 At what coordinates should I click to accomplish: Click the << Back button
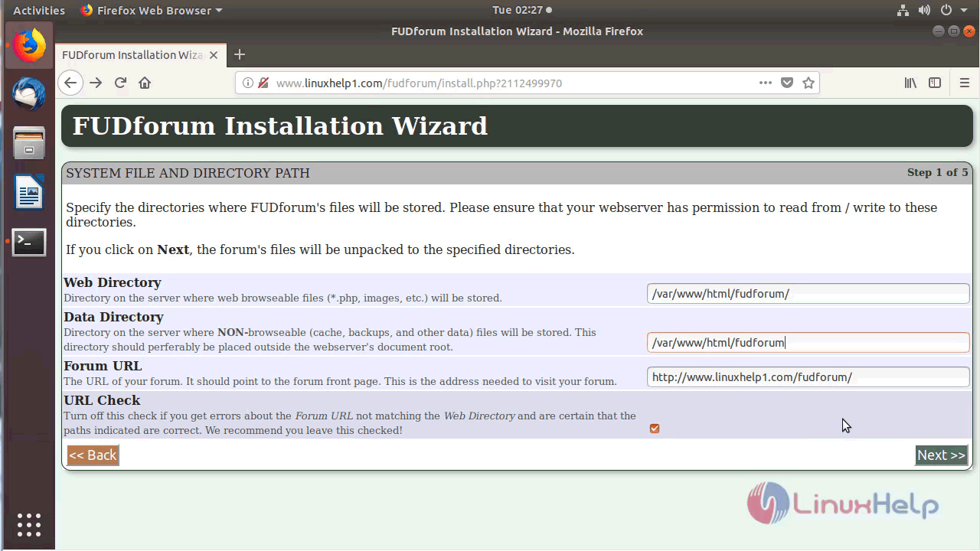(93, 455)
